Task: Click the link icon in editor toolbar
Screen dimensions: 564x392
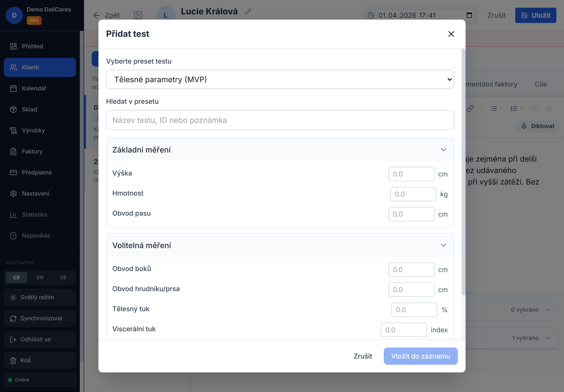Action: coord(470,109)
